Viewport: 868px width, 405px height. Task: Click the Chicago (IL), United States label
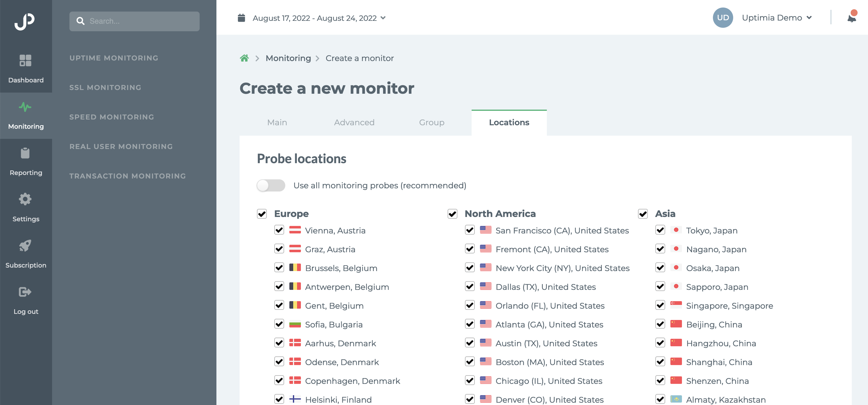click(549, 381)
